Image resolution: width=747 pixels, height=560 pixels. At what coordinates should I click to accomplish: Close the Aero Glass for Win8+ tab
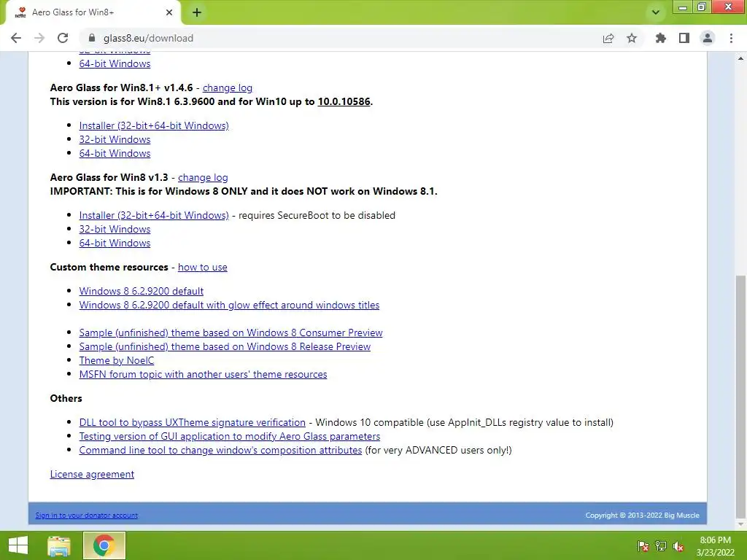point(169,12)
